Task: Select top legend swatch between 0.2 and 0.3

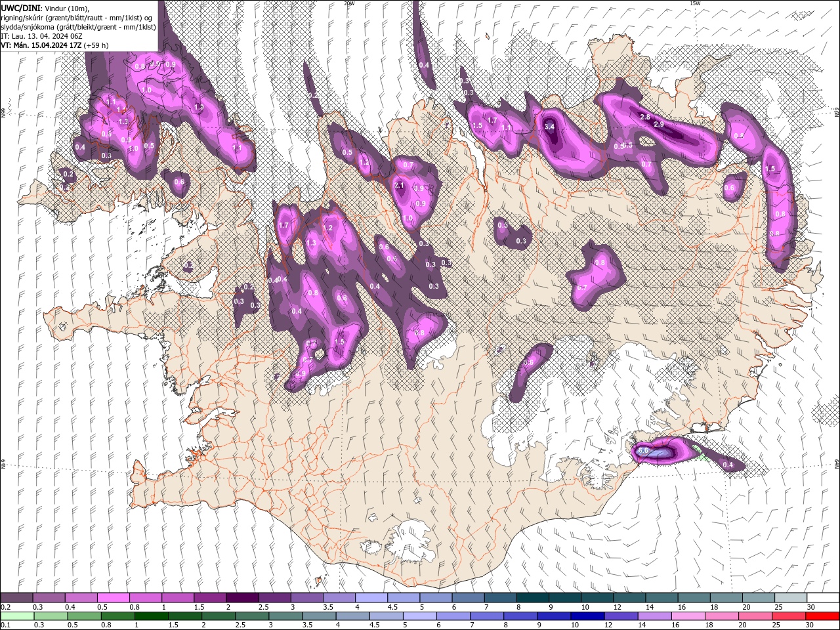Action: [x=17, y=597]
